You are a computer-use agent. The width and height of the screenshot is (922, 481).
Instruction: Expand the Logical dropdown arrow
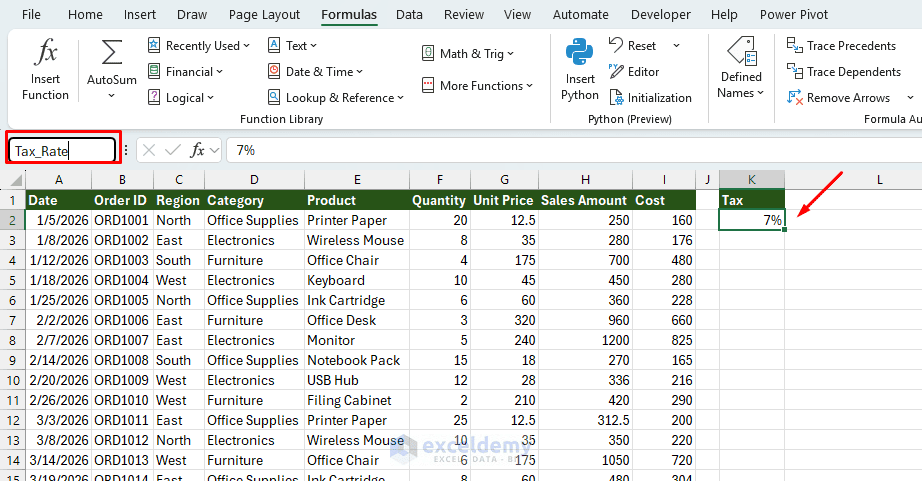211,98
